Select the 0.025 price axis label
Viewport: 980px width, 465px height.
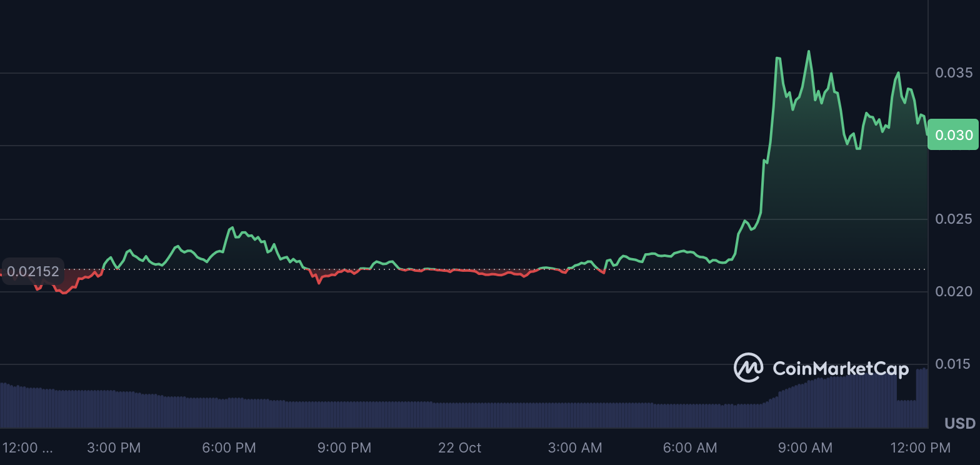pos(954,219)
